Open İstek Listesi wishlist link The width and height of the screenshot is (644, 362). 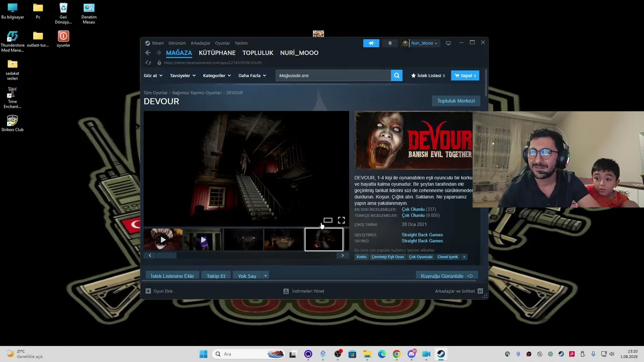(x=428, y=75)
